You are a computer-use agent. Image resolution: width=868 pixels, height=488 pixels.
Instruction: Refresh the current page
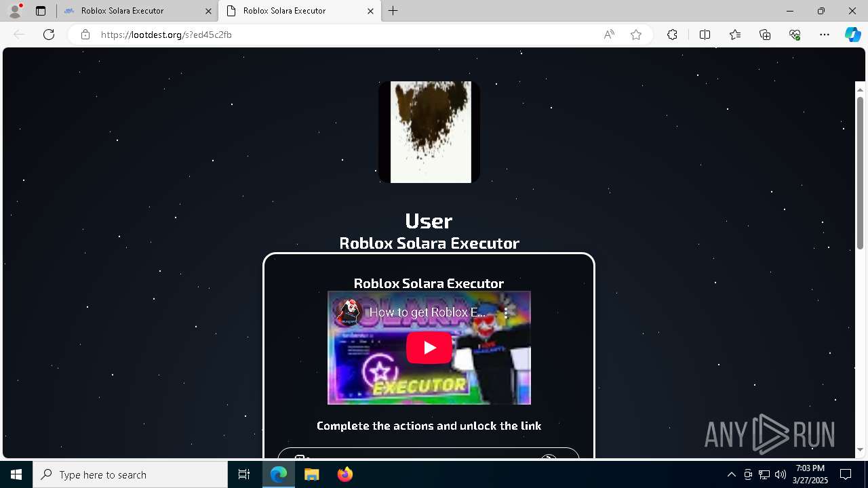pos(49,35)
